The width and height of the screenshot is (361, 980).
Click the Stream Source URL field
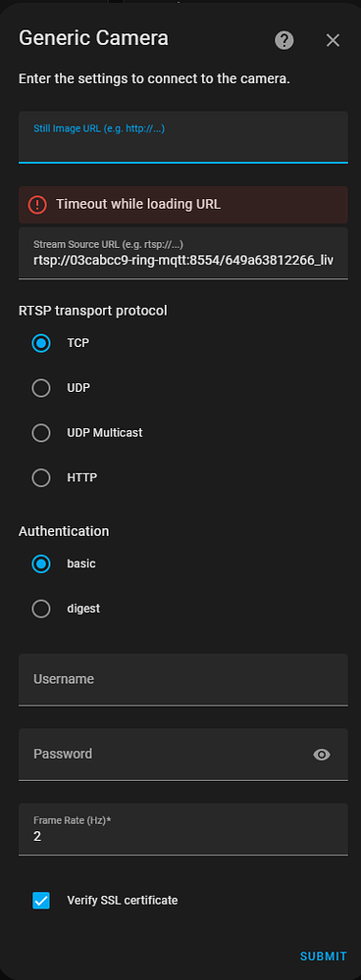[x=183, y=253]
